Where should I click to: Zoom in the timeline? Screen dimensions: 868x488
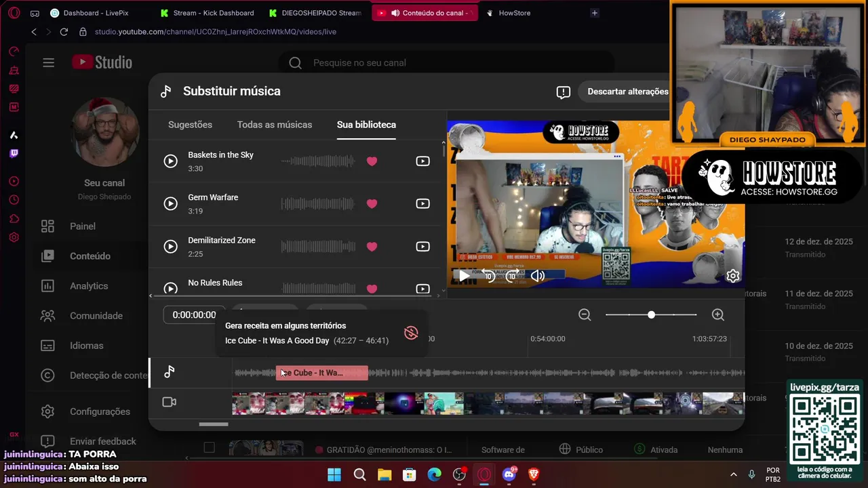point(718,314)
